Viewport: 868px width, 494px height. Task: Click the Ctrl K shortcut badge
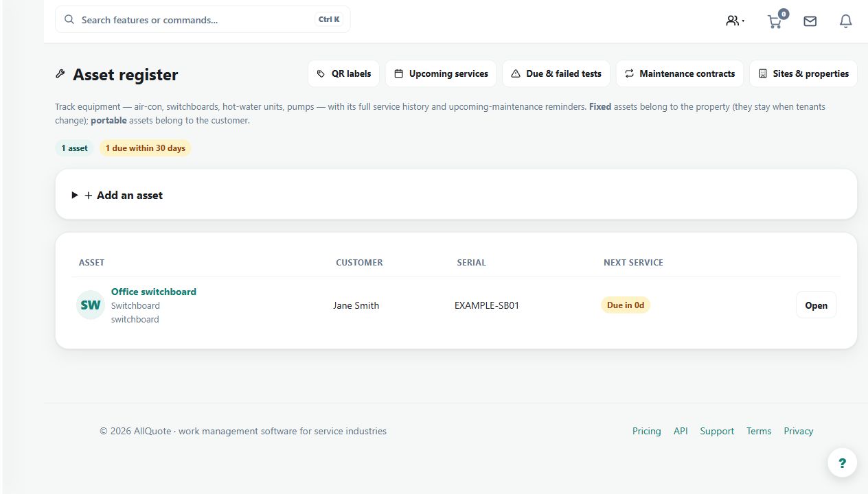(329, 19)
